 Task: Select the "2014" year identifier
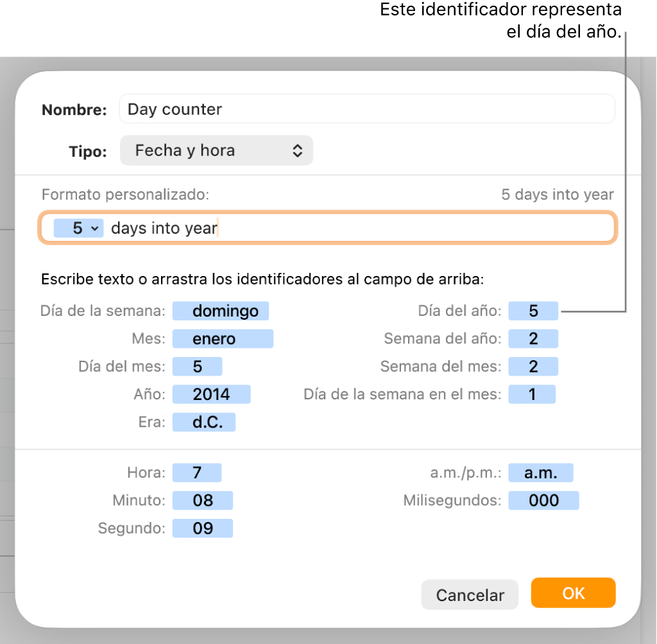coord(211,394)
